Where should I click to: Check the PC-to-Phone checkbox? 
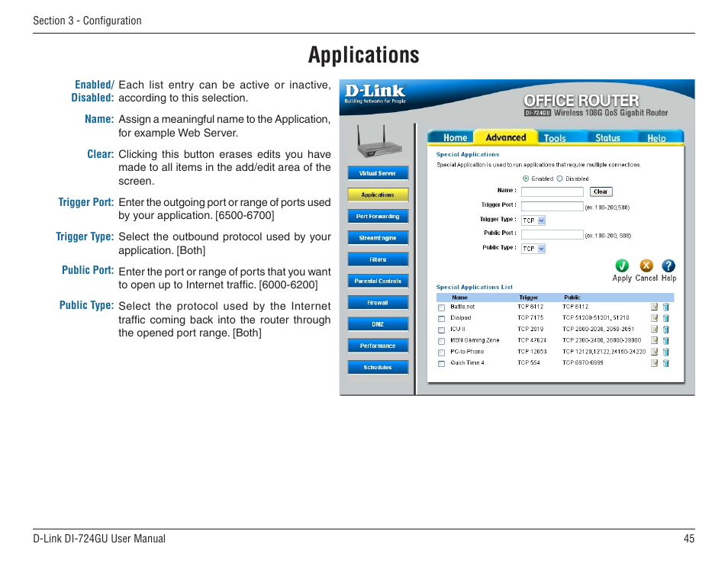(442, 352)
